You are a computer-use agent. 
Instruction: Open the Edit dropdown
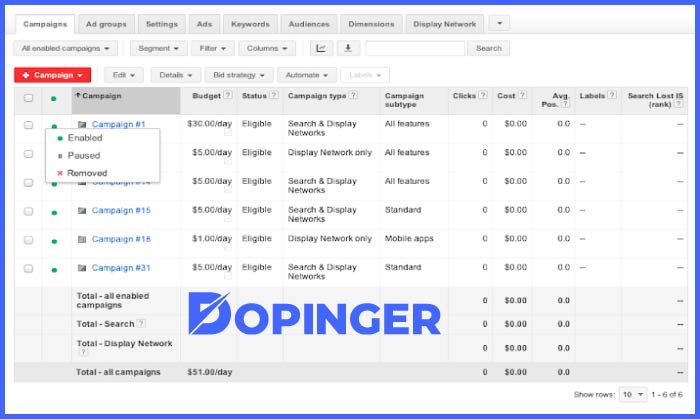click(x=124, y=75)
